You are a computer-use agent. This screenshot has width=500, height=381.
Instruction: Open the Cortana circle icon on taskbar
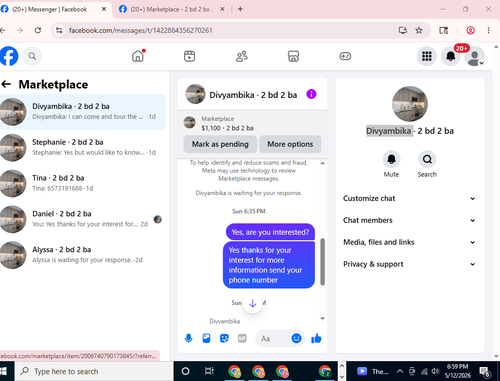(186, 371)
